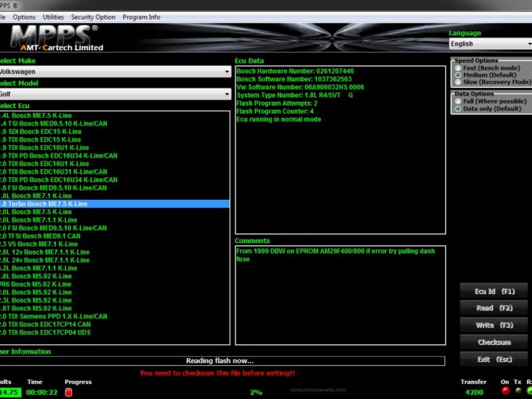Select 8L 12v Bosch ME7.1.1 K-Line entry
Viewport: 532px width, 399px height.
115,252
